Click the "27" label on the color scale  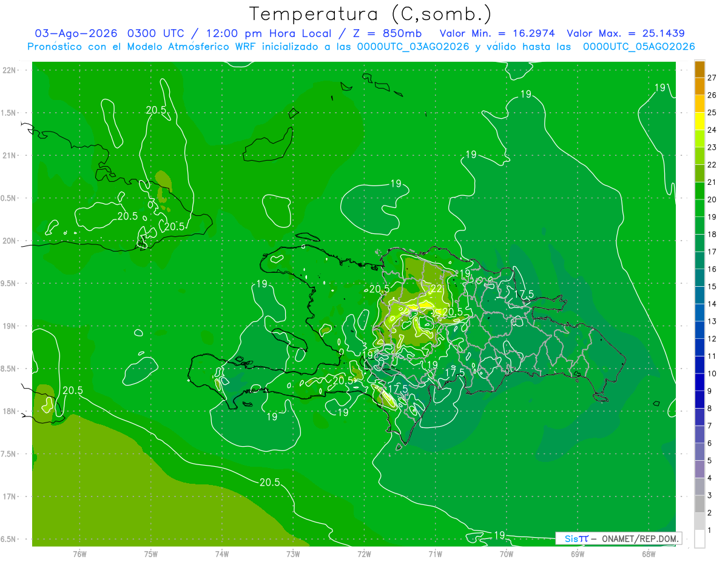pos(712,78)
